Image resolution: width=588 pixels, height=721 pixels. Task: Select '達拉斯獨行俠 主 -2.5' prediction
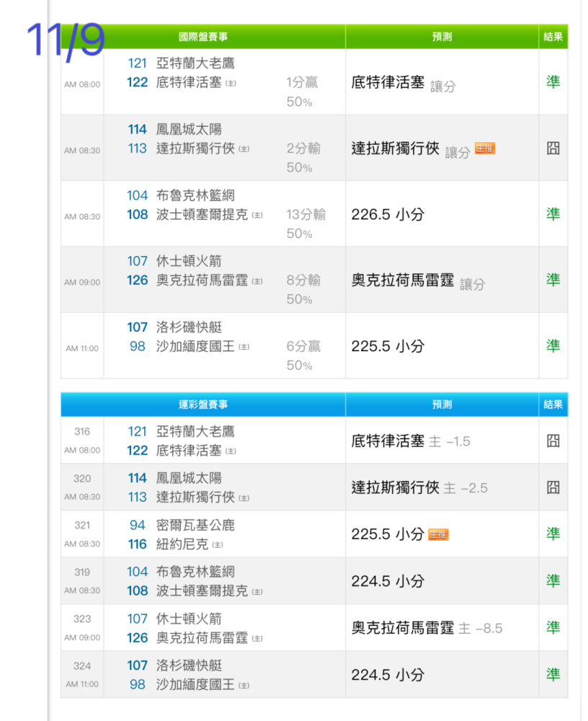419,488
